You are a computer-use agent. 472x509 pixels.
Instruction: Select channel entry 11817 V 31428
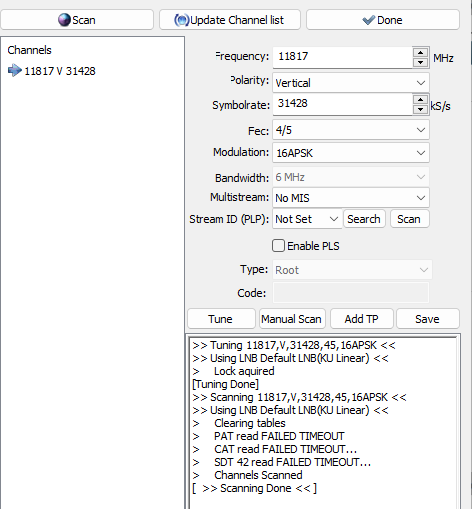coord(60,71)
